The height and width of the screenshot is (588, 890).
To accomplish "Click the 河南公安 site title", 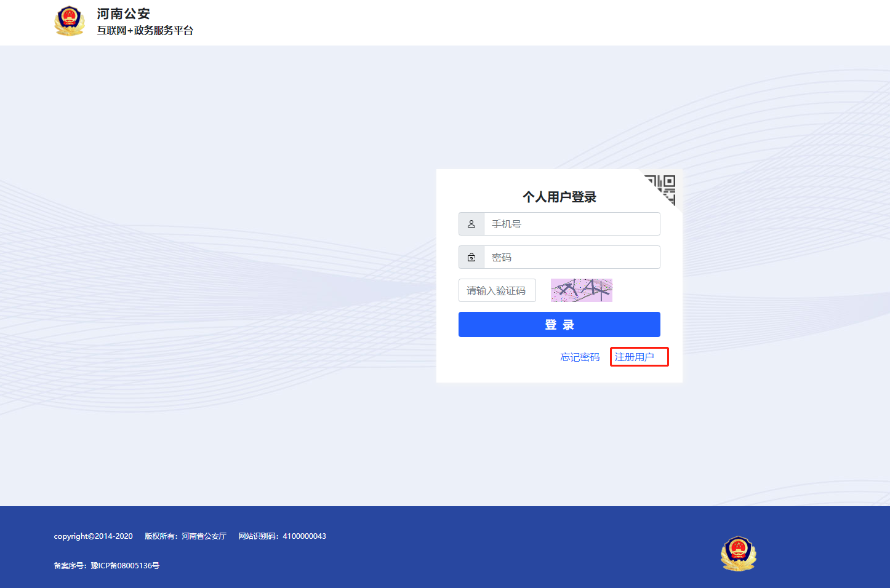I will point(123,14).
